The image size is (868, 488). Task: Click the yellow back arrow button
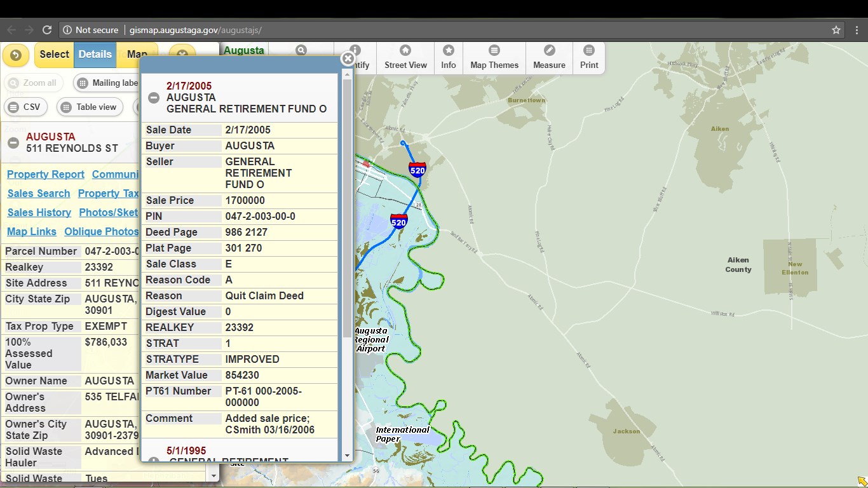tap(16, 55)
